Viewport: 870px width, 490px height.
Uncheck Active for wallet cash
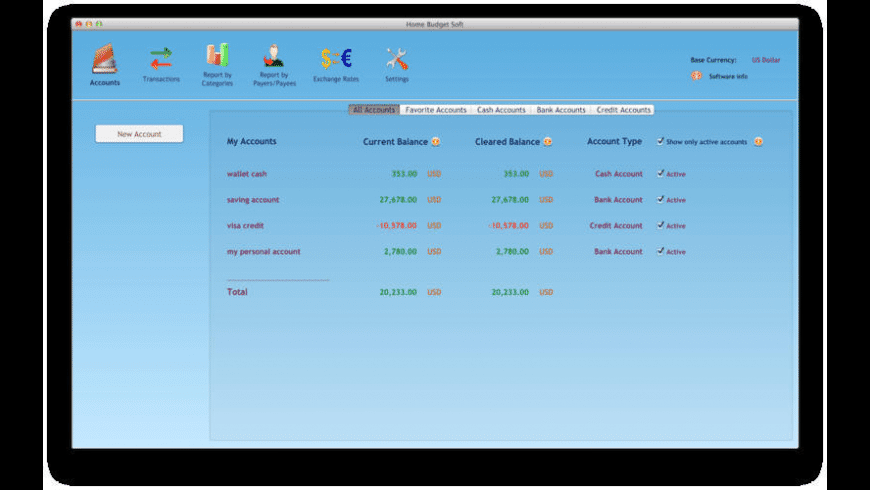660,174
